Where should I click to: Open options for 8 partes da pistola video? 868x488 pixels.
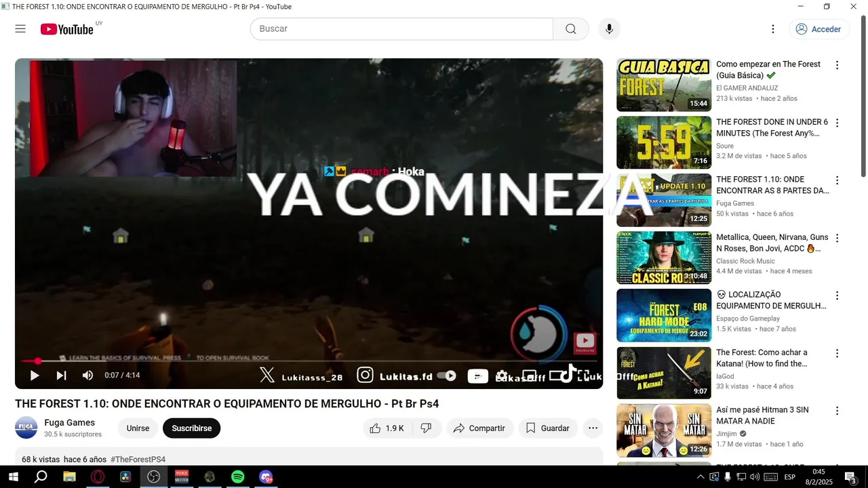837,180
